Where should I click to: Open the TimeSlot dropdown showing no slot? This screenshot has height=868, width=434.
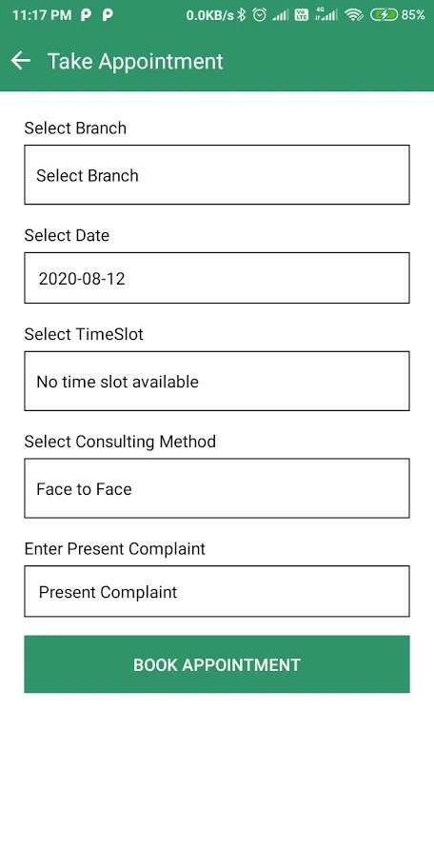[x=217, y=381]
